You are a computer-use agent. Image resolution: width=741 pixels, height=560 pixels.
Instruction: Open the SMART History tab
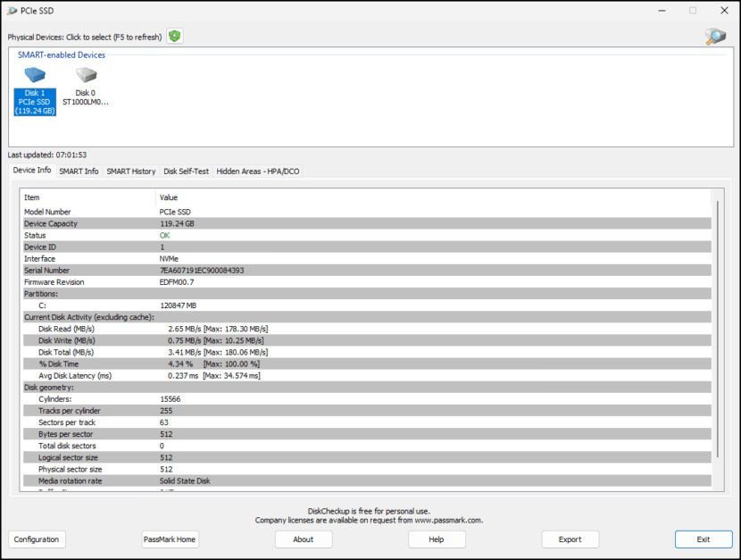click(130, 171)
